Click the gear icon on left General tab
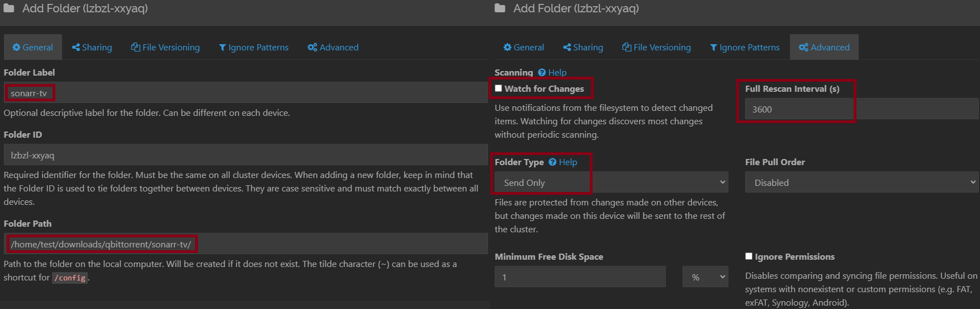980x309 pixels. click(x=16, y=48)
